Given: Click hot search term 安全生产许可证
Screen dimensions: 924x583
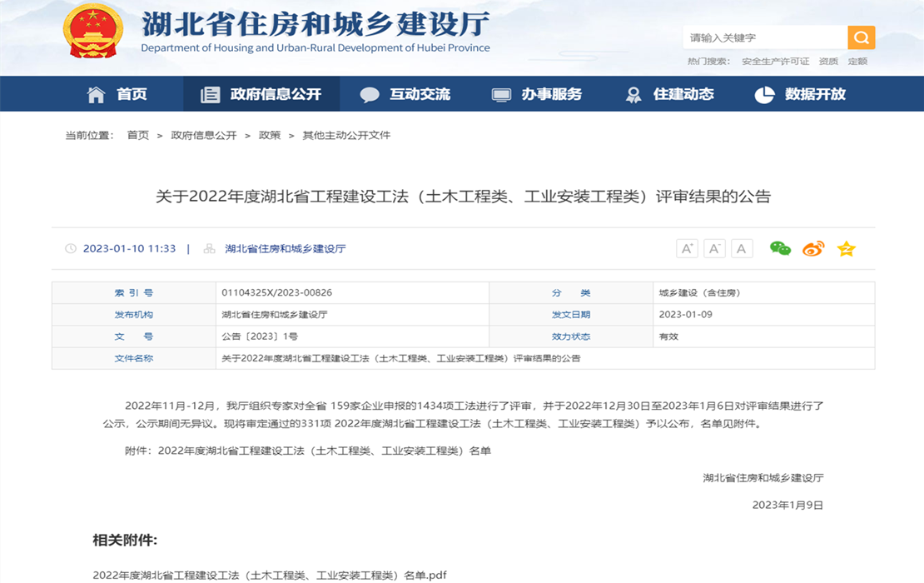Looking at the screenshot, I should [775, 61].
